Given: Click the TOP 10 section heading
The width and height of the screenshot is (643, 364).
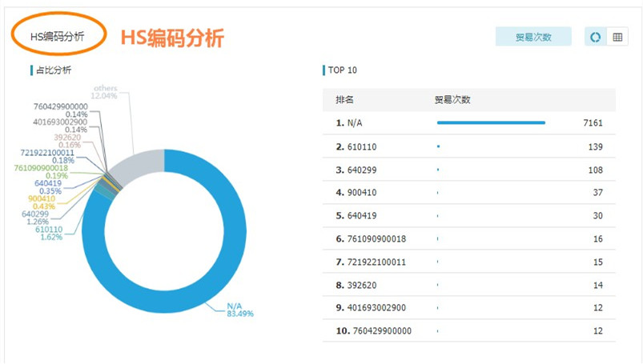Looking at the screenshot, I should click(343, 70).
